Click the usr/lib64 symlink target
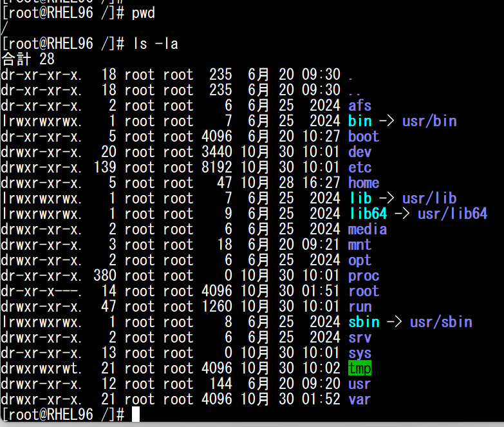The image size is (504, 427). point(453,214)
